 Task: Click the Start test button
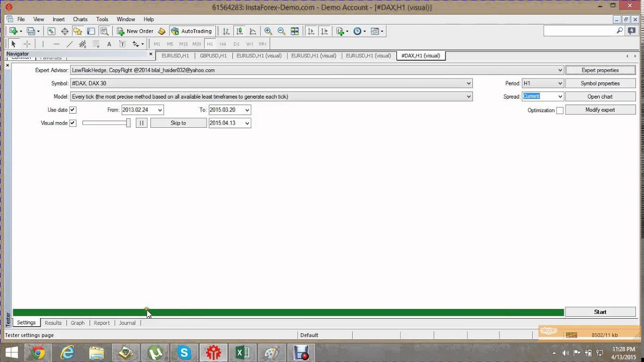pos(600,312)
